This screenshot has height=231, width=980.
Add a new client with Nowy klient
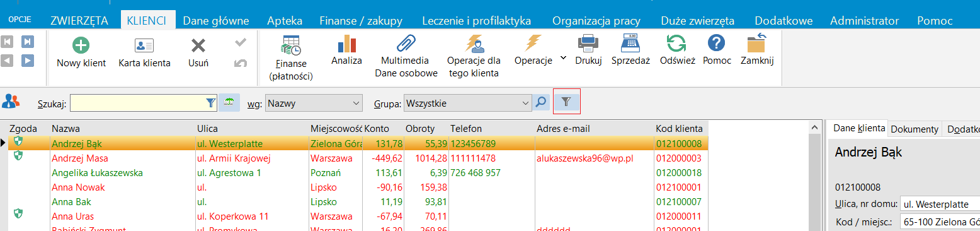81,45
